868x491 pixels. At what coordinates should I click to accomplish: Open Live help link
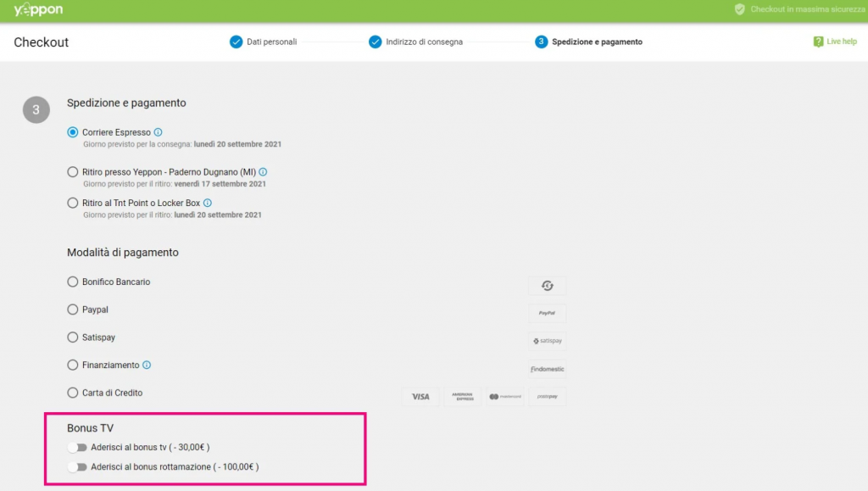point(835,42)
